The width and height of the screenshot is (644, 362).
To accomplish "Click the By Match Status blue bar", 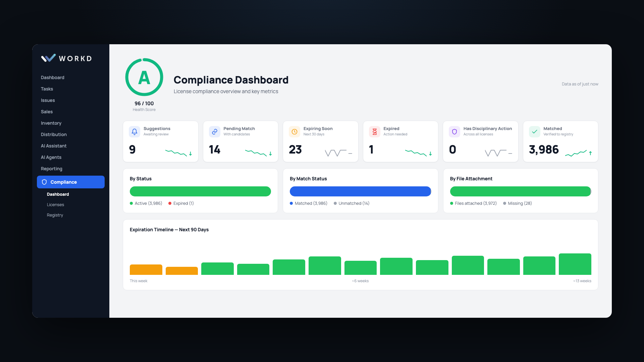I will [360, 191].
